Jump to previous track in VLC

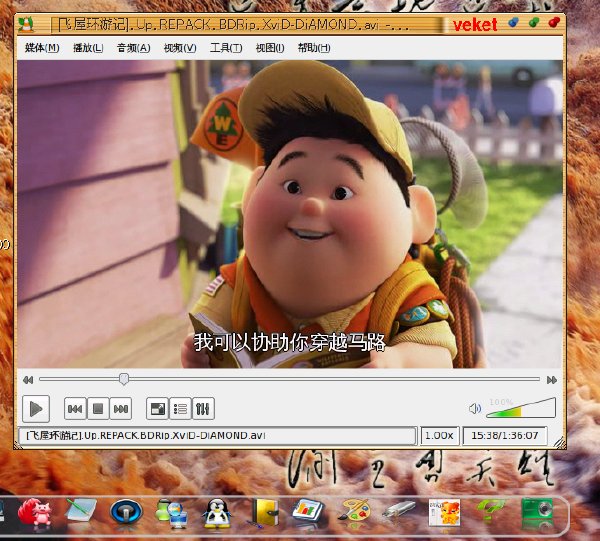[x=75, y=409]
